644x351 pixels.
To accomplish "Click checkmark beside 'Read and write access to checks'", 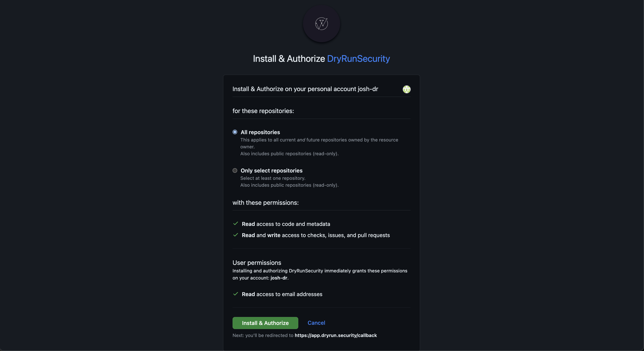I will click(x=235, y=235).
